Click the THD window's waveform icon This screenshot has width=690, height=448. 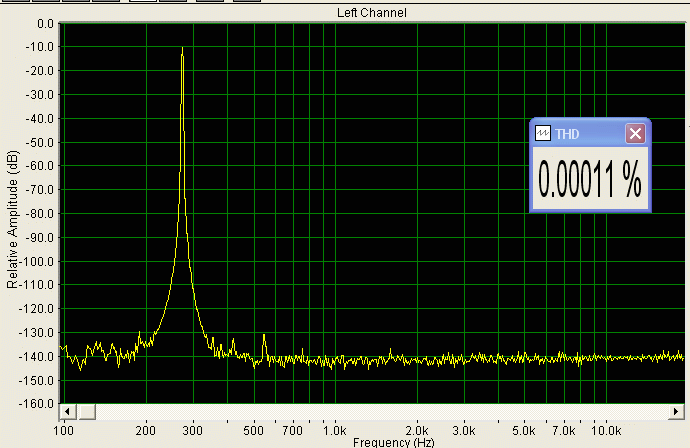[x=543, y=133]
